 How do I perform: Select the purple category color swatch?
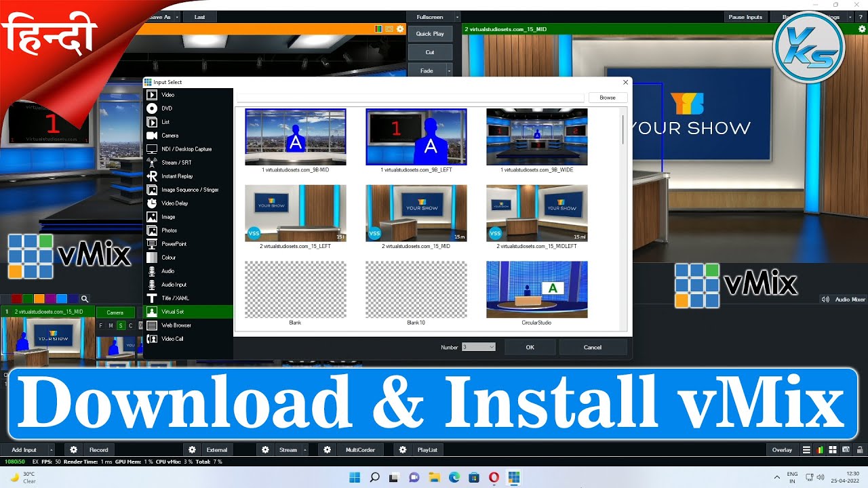50,299
